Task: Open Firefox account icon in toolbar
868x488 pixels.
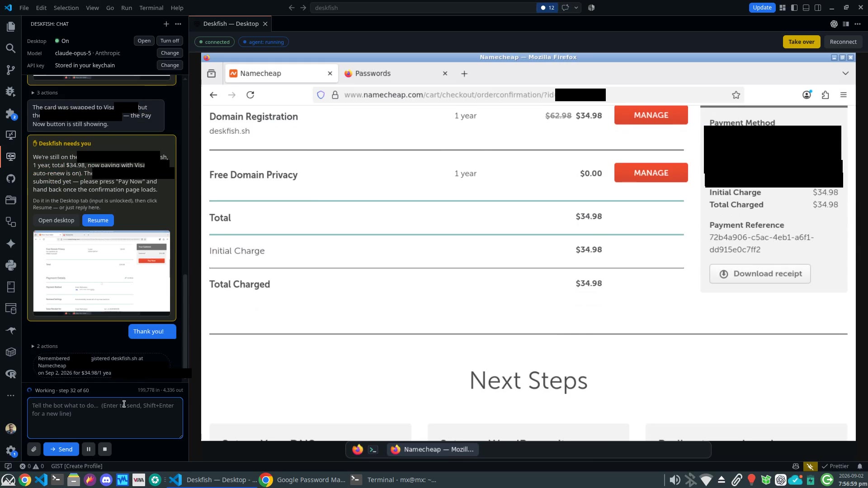Action: click(x=807, y=95)
